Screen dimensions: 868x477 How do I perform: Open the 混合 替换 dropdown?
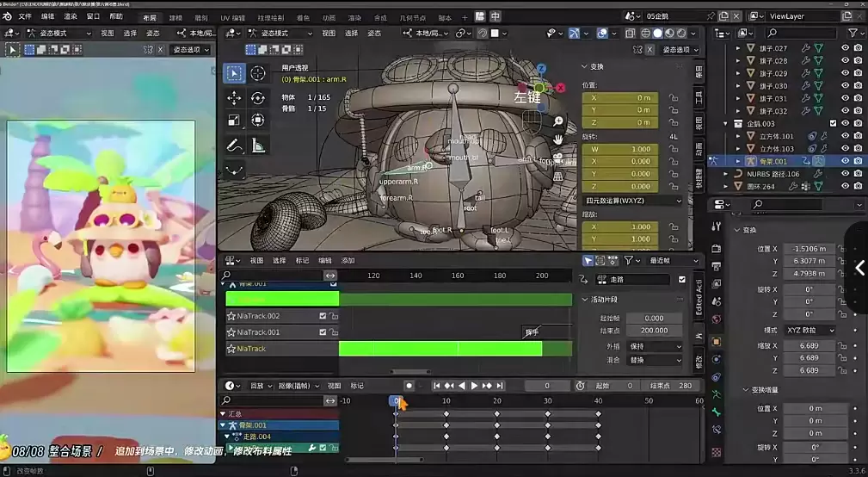tap(654, 360)
